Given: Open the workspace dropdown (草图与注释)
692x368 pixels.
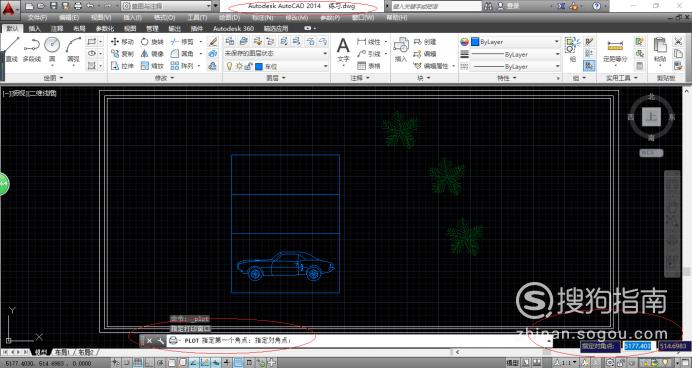Looking at the screenshot, I should tap(166, 6).
